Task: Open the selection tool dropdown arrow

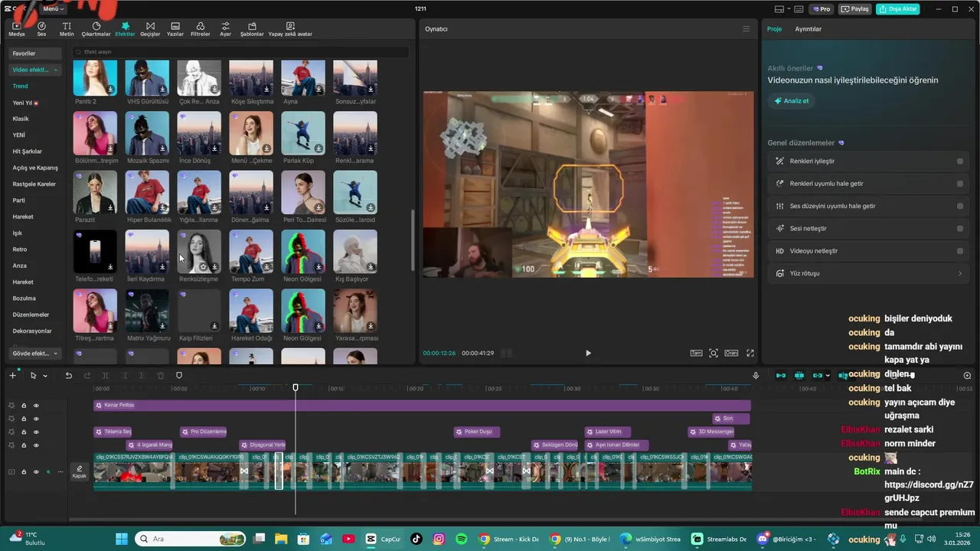Action: coord(45,376)
